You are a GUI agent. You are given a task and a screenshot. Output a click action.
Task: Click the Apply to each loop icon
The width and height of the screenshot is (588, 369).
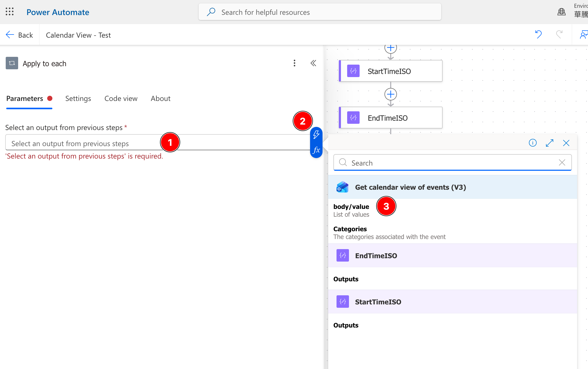pos(12,63)
